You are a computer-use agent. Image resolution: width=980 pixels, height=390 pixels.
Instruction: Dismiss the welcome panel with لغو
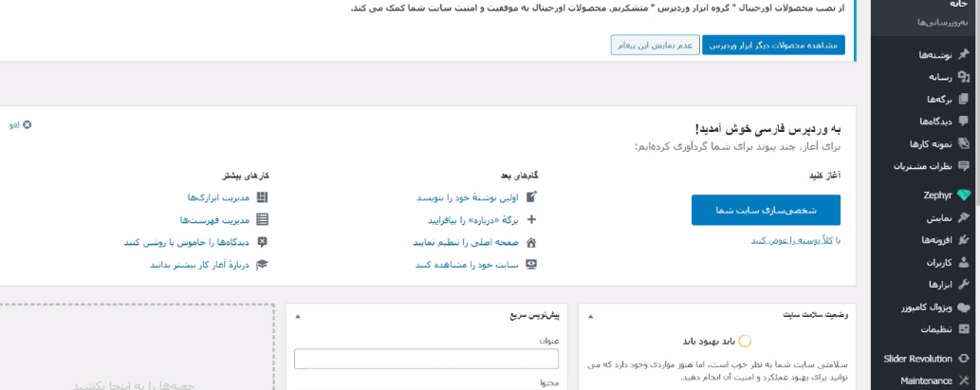pos(21,125)
